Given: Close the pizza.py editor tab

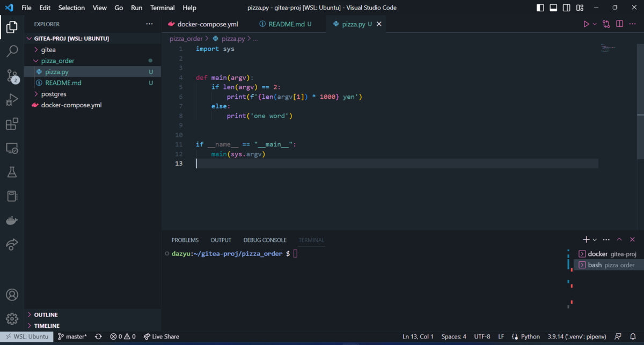Looking at the screenshot, I should pyautogui.click(x=379, y=24).
